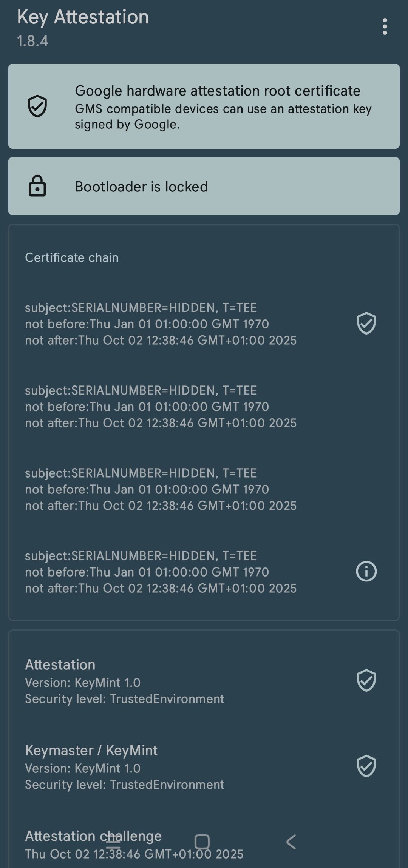Select the second certificate in the chain
408x868 pixels.
[161, 407]
